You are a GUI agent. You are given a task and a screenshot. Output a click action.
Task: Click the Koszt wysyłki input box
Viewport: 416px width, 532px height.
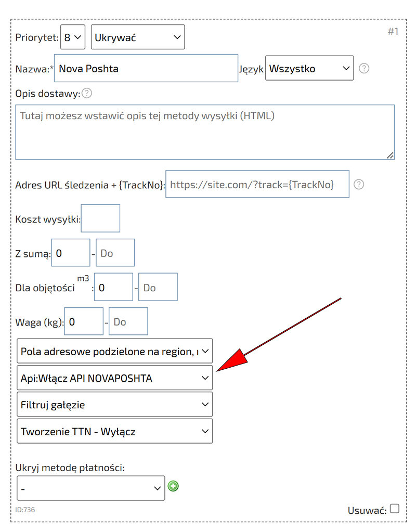click(100, 218)
